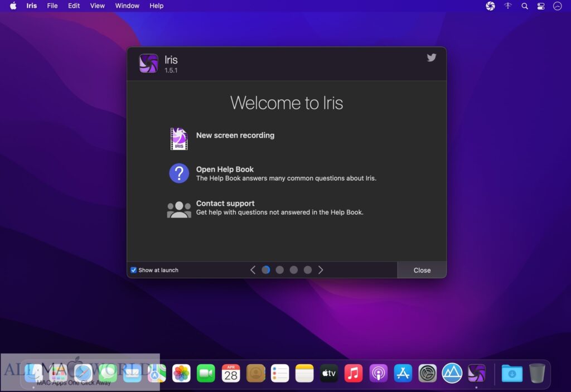Open the Twitter bird icon link
The width and height of the screenshot is (571, 392).
432,57
